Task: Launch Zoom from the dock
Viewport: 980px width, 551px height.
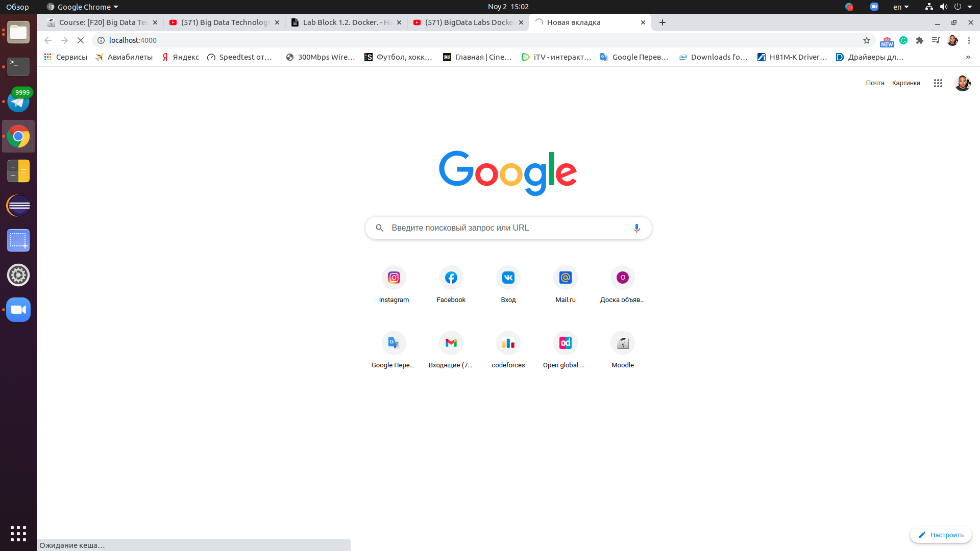Action: [18, 310]
